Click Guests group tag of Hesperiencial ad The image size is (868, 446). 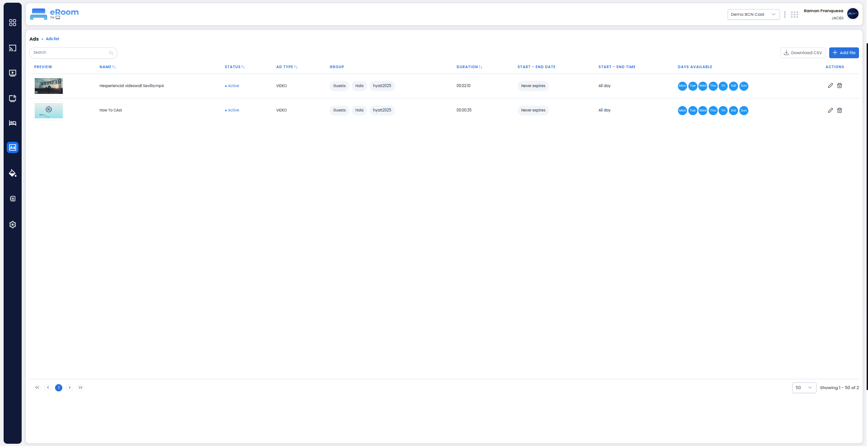point(339,86)
